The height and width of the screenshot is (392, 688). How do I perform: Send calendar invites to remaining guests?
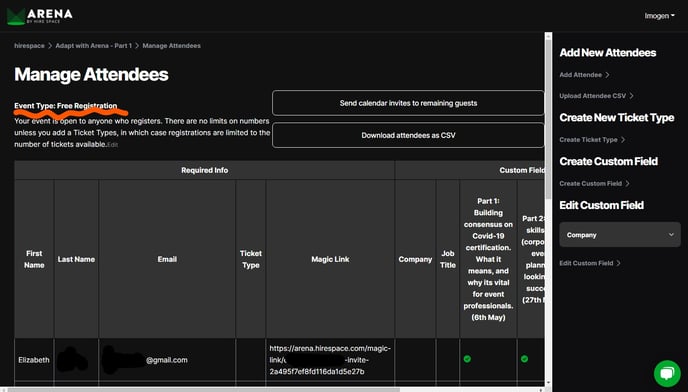pos(408,103)
